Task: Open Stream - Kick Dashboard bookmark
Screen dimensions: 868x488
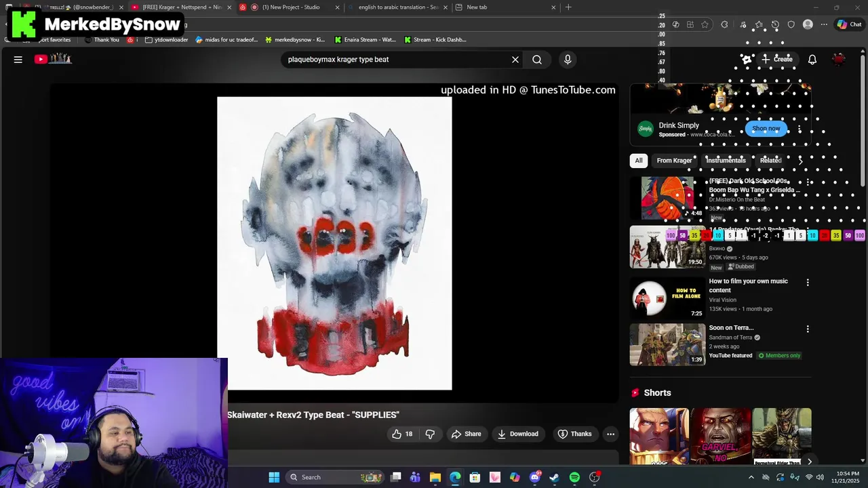Action: (435, 40)
